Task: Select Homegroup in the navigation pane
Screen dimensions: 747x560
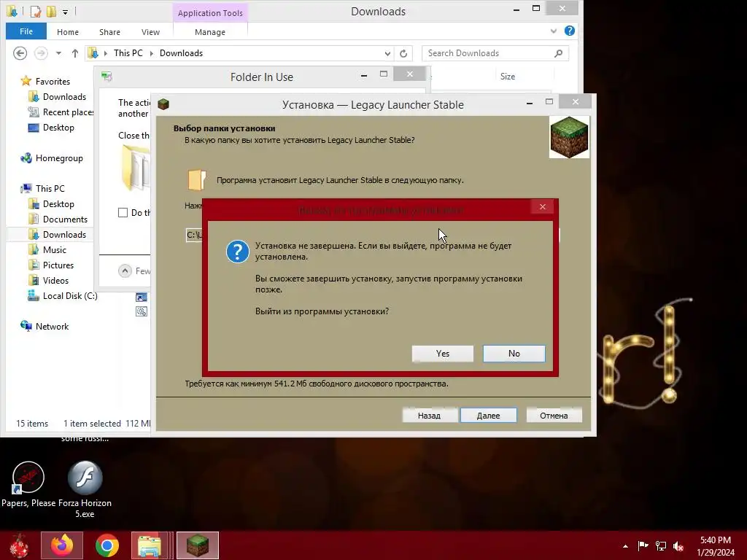Action: click(x=59, y=158)
